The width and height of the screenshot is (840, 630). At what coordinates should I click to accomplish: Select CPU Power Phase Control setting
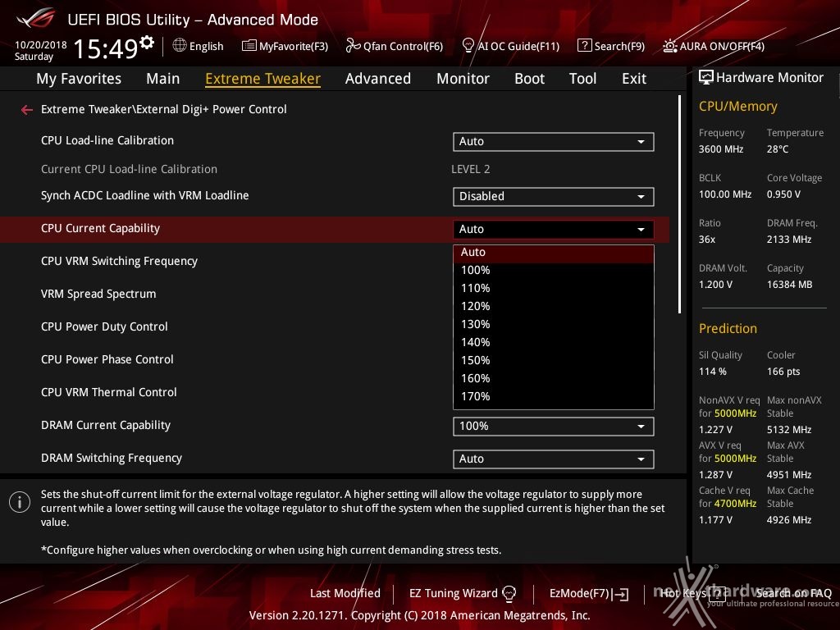[107, 359]
